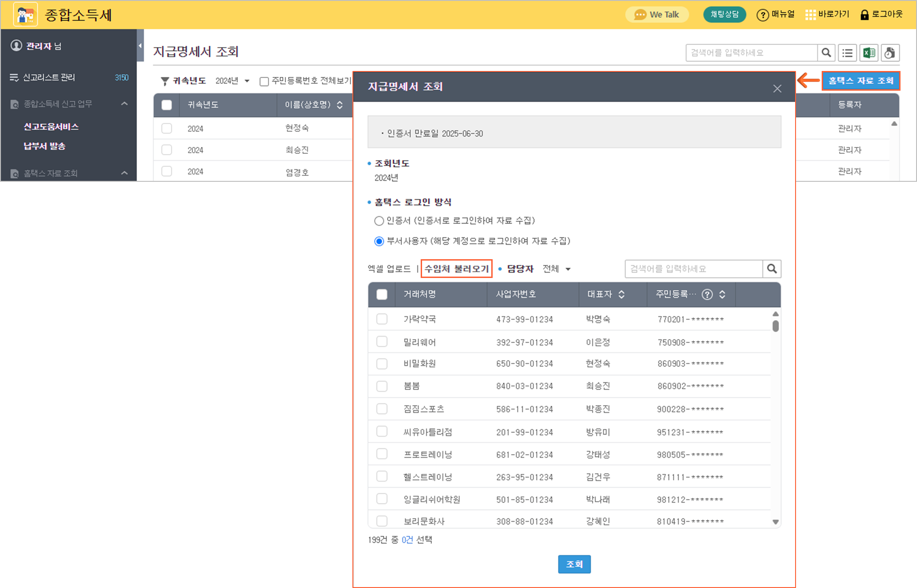Click the 주민등록 column help question icon

(707, 294)
